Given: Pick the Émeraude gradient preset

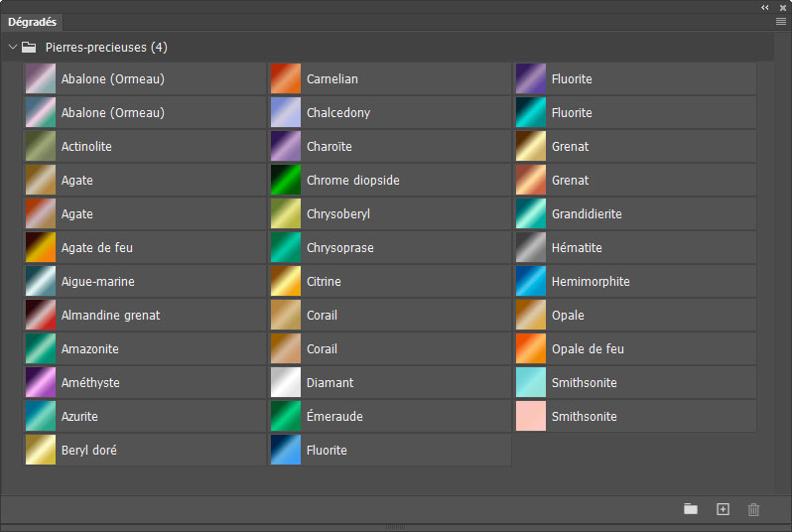Looking at the screenshot, I should point(286,417).
